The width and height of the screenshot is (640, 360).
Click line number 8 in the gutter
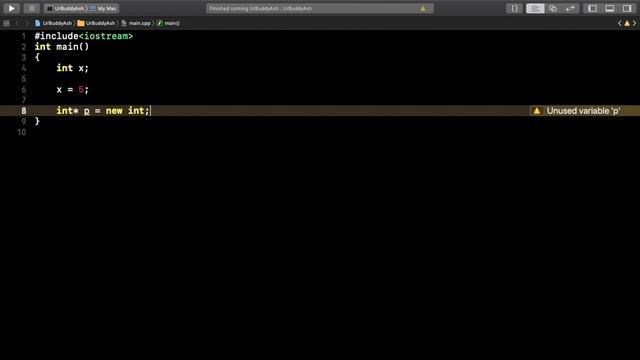pyautogui.click(x=24, y=111)
